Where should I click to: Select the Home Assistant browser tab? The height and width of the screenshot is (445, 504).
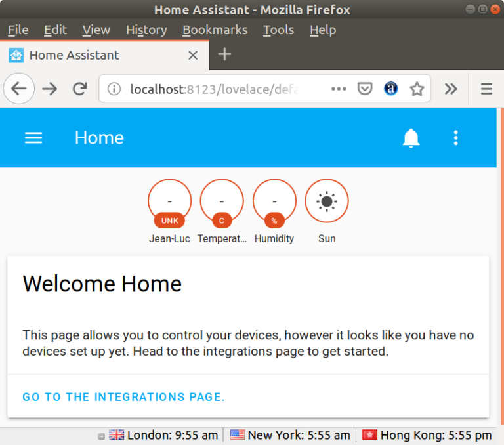[x=104, y=55]
